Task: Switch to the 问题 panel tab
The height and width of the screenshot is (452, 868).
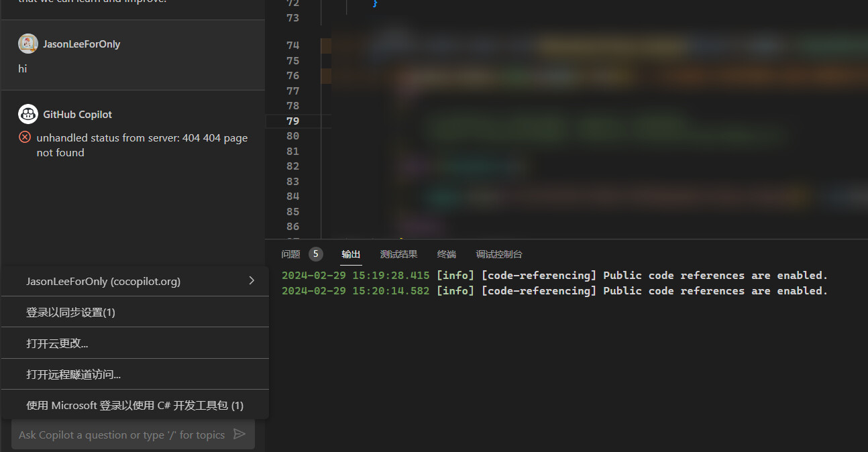Action: point(290,254)
